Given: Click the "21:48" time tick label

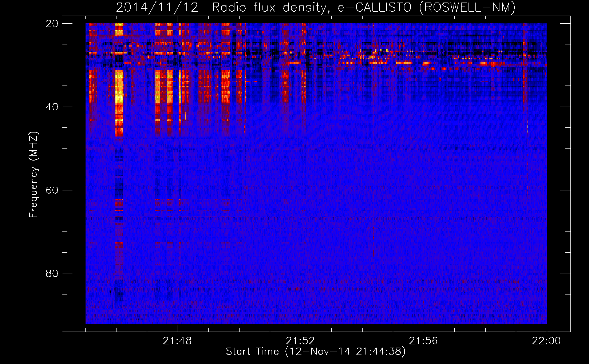Looking at the screenshot, I should pyautogui.click(x=177, y=341).
